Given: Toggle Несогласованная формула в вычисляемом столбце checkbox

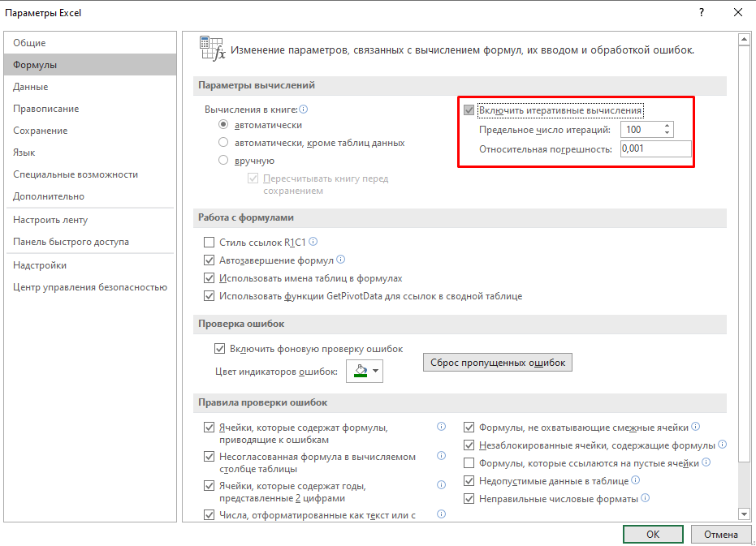Looking at the screenshot, I should click(x=210, y=457).
